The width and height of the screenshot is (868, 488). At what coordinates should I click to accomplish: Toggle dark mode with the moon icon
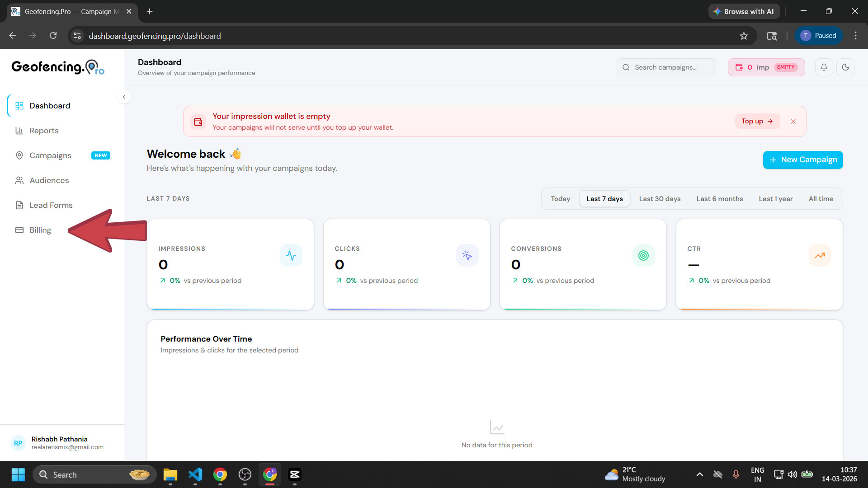click(x=846, y=67)
